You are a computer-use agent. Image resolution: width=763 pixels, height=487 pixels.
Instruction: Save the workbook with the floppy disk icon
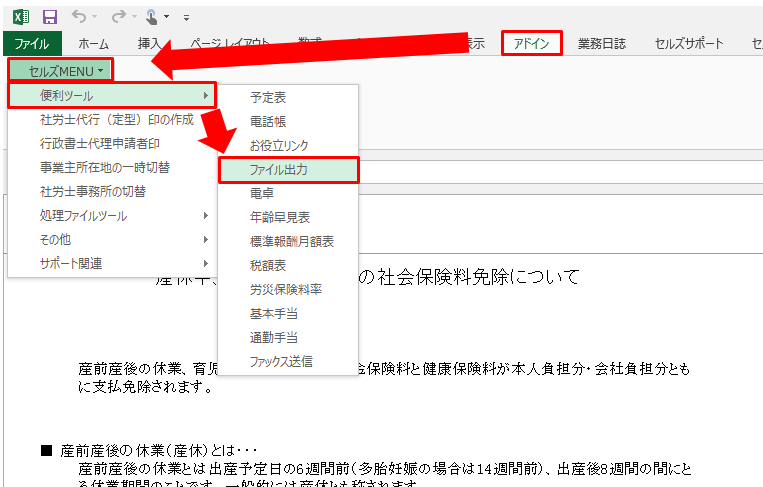click(49, 16)
